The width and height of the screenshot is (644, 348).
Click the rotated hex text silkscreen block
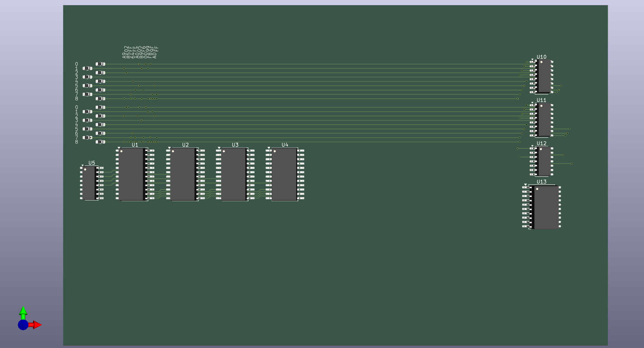140,52
